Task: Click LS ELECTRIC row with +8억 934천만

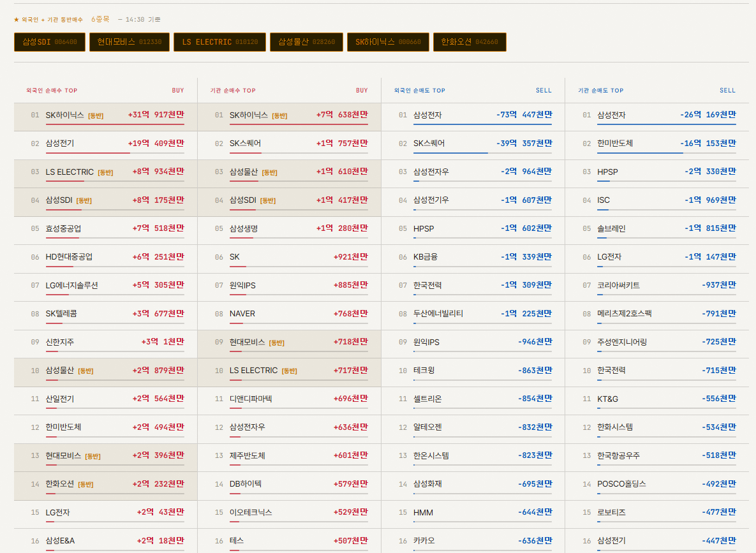Action: point(106,174)
